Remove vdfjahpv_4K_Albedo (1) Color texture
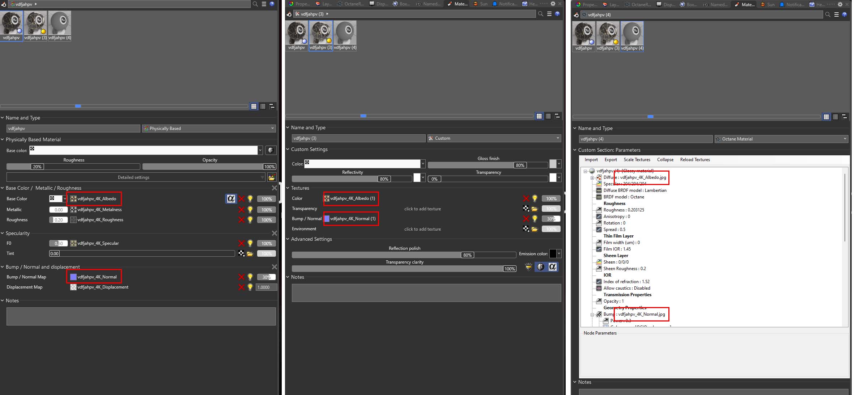 [x=526, y=198]
